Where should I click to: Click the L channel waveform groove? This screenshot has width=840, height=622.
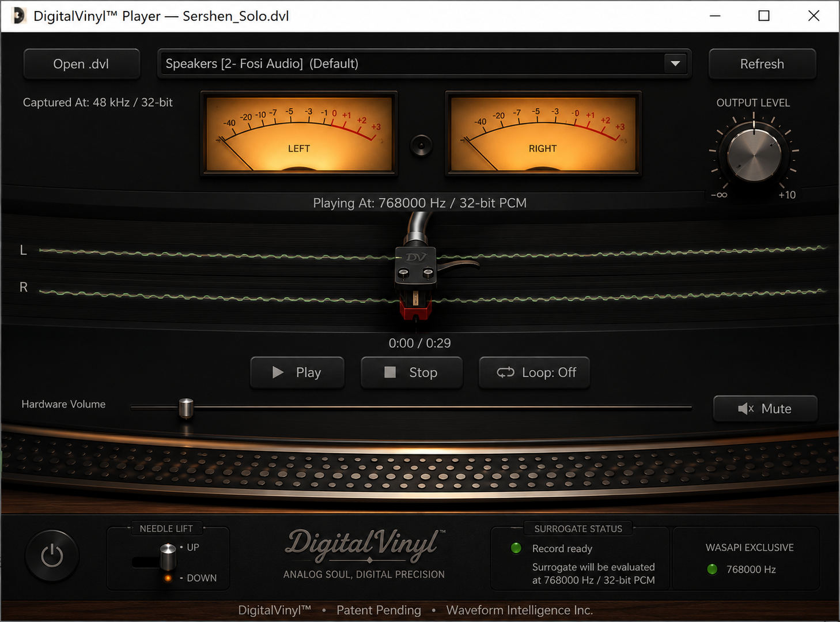point(432,252)
